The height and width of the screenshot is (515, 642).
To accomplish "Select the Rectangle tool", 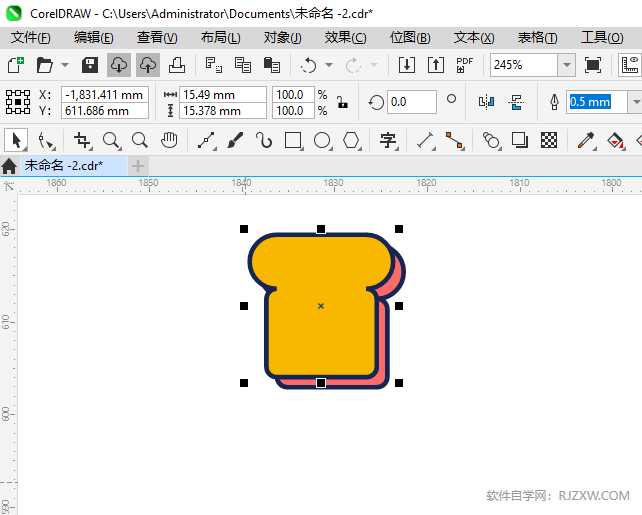I will pos(293,141).
